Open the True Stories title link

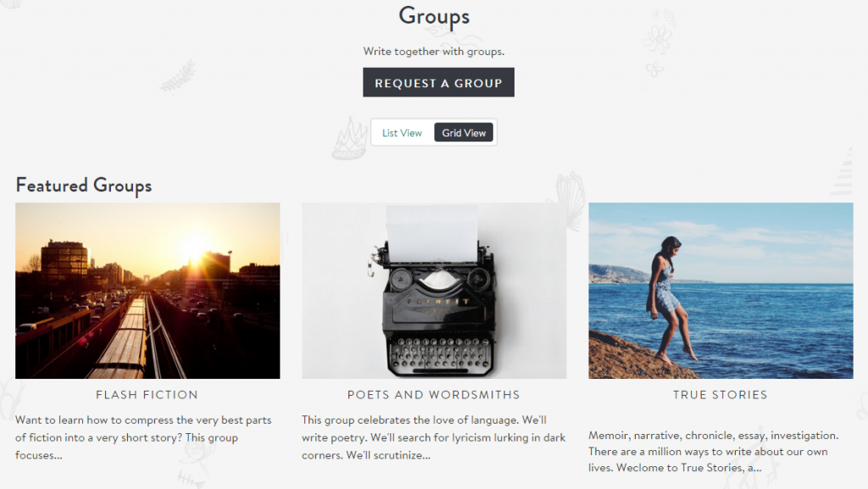(x=721, y=394)
